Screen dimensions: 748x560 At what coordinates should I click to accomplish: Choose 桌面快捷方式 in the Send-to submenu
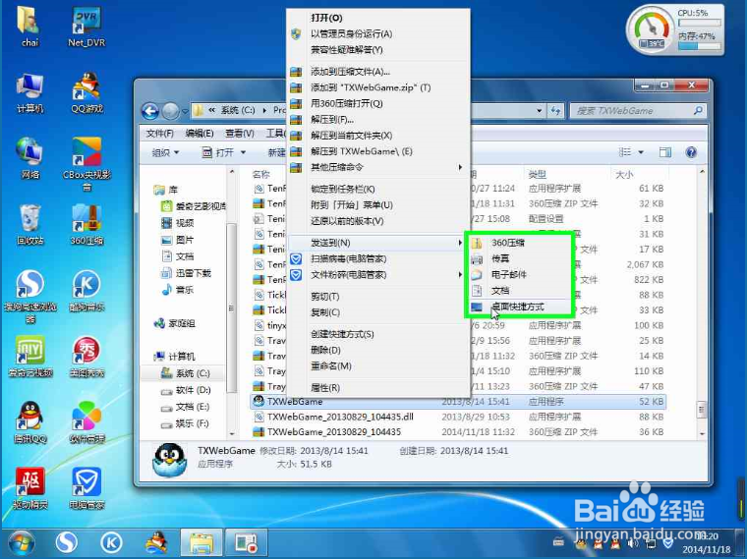pos(518,308)
